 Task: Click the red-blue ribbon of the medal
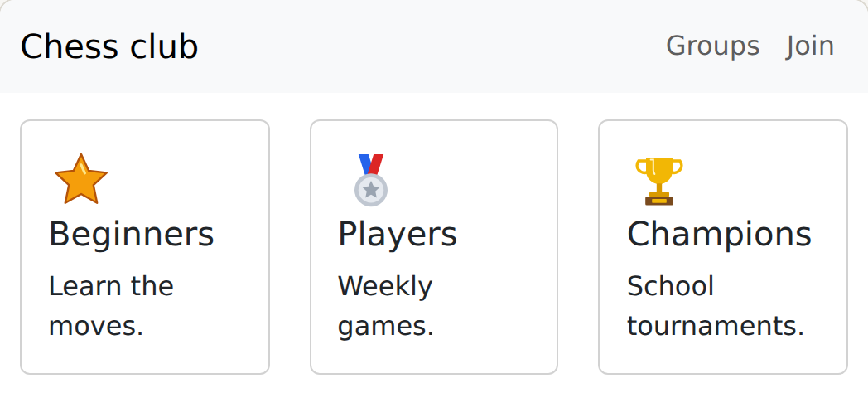click(x=371, y=165)
